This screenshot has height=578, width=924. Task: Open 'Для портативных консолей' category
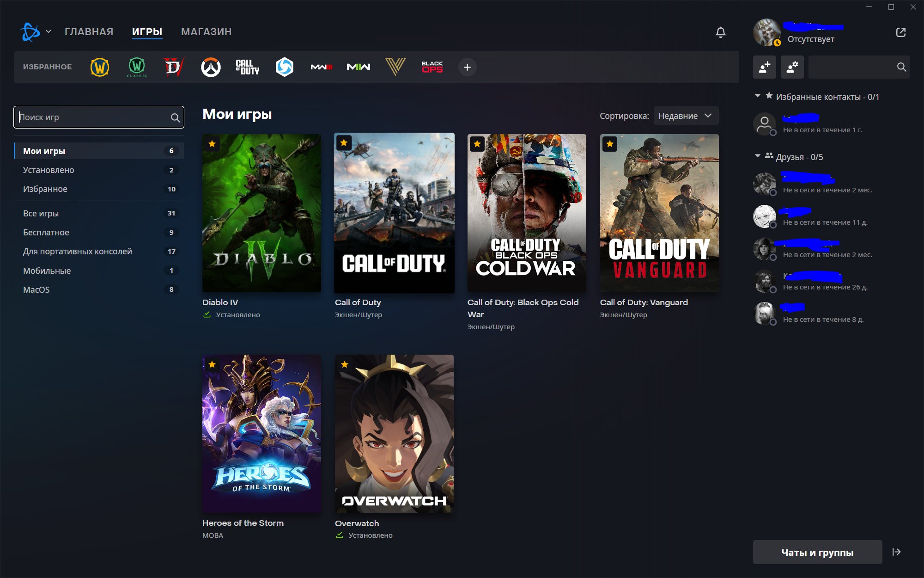99,251
